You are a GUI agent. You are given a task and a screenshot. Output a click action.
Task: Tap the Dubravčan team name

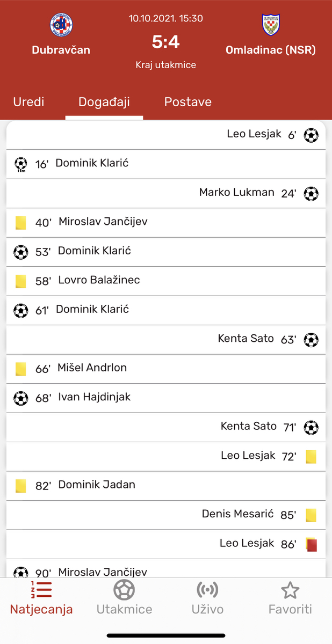(x=61, y=50)
